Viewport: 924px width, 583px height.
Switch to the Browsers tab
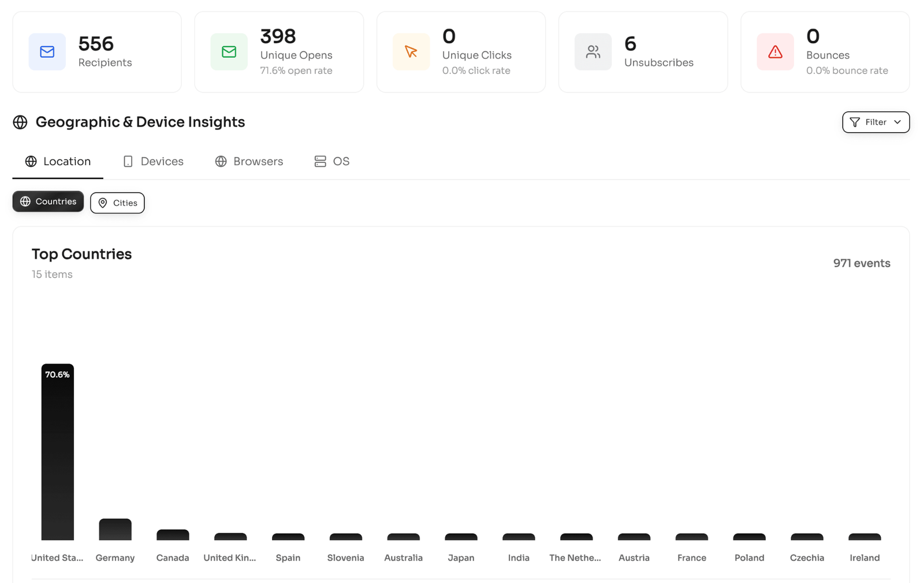point(249,161)
